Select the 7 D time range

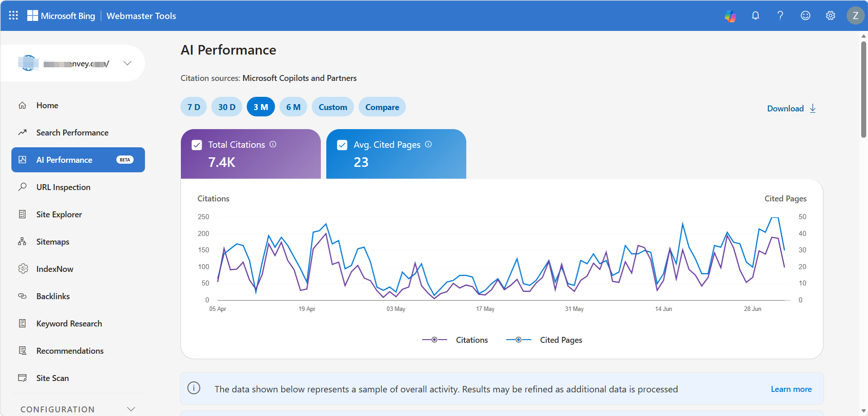[x=194, y=107]
